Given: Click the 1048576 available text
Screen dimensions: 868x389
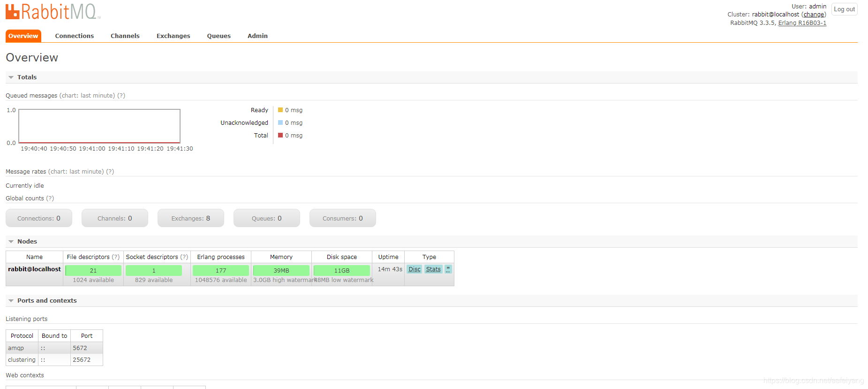Looking at the screenshot, I should [x=221, y=280].
